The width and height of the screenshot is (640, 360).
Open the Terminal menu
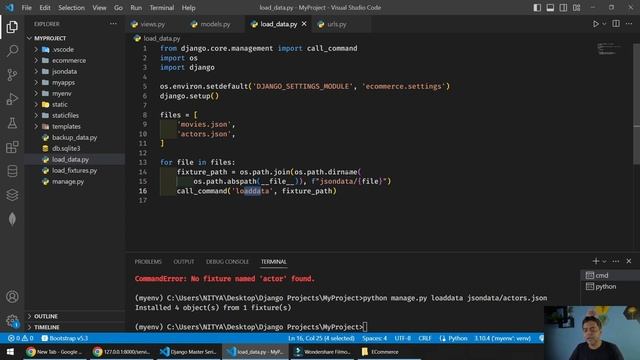(161, 8)
